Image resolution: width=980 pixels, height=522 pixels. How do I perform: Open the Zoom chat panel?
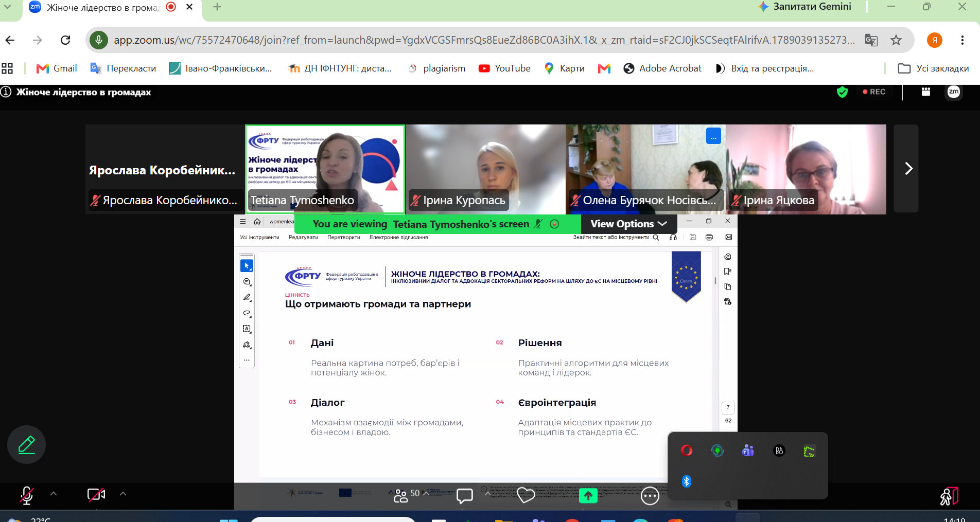pos(465,495)
